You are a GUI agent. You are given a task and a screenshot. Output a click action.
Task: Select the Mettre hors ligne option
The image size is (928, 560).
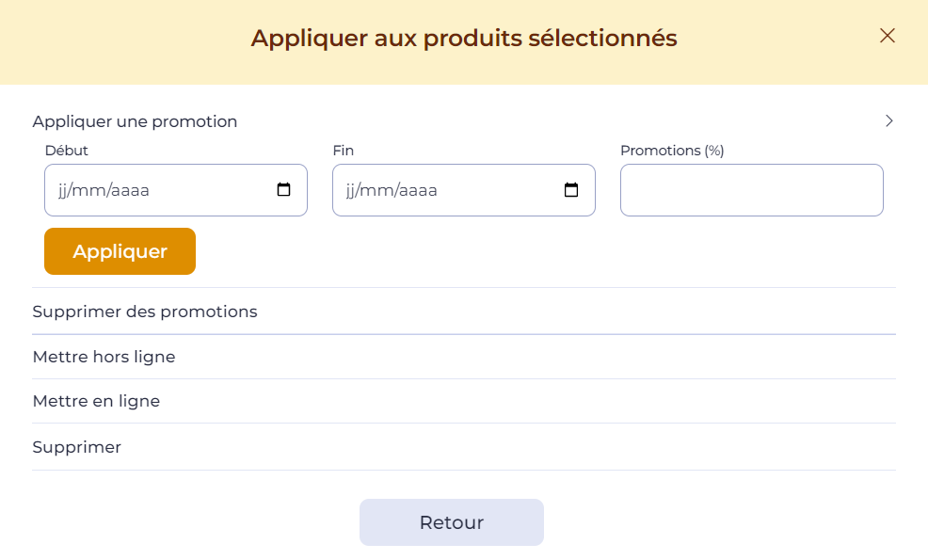tap(464, 357)
